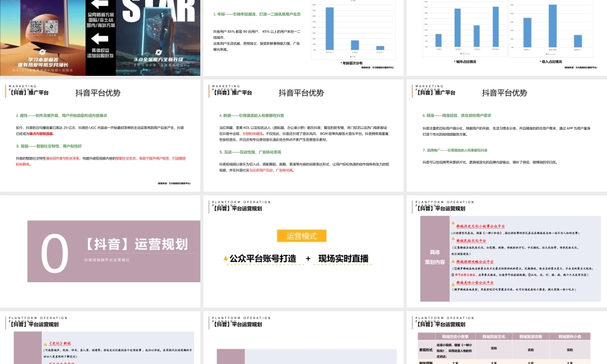607x364 pixels.
Task: Select the compass logo above 3.0全案魔方全新升级
Action: [x=160, y=52]
